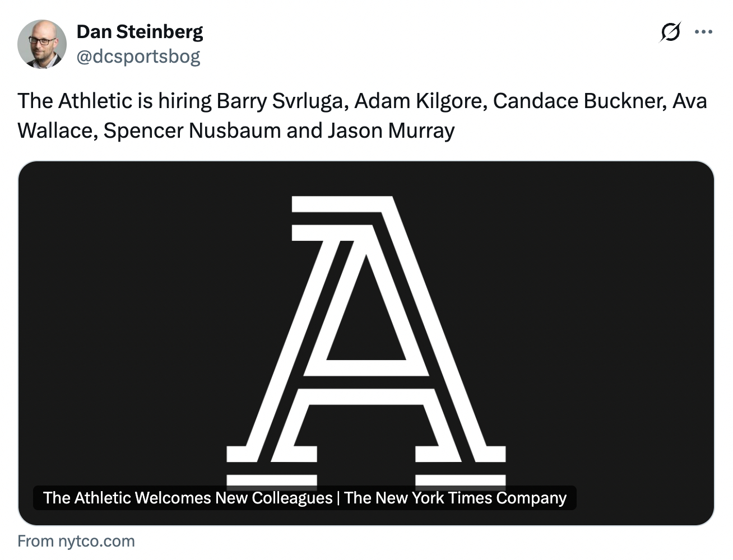Click the large Athletic 'A' logo
The height and width of the screenshot is (560, 733).
(x=366, y=336)
